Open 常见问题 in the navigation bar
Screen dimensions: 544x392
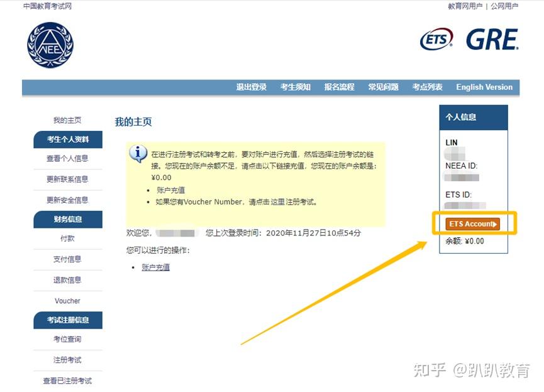tap(384, 87)
